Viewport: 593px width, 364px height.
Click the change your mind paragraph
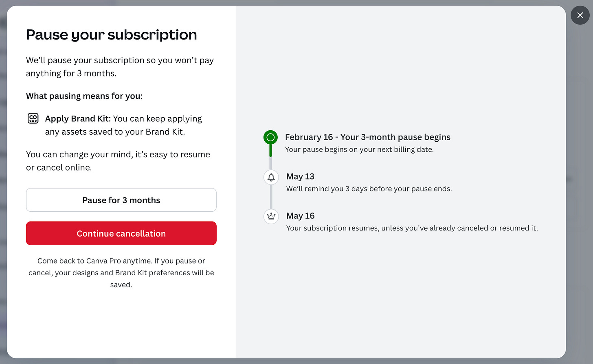coord(118,161)
